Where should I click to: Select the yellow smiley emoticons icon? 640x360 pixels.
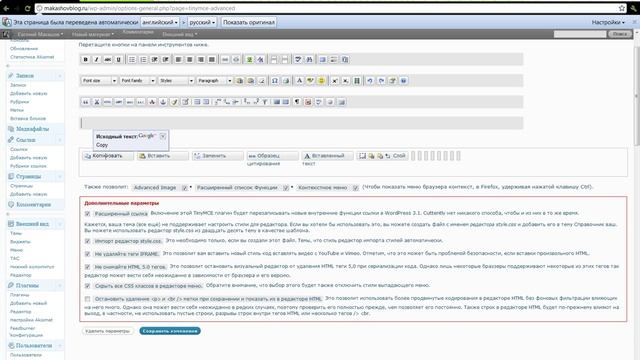click(321, 81)
